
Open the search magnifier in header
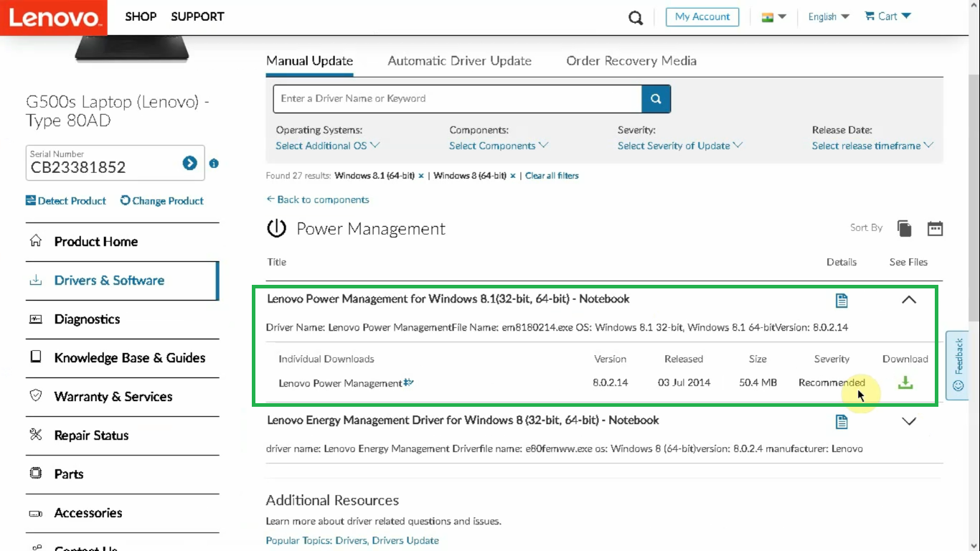636,17
